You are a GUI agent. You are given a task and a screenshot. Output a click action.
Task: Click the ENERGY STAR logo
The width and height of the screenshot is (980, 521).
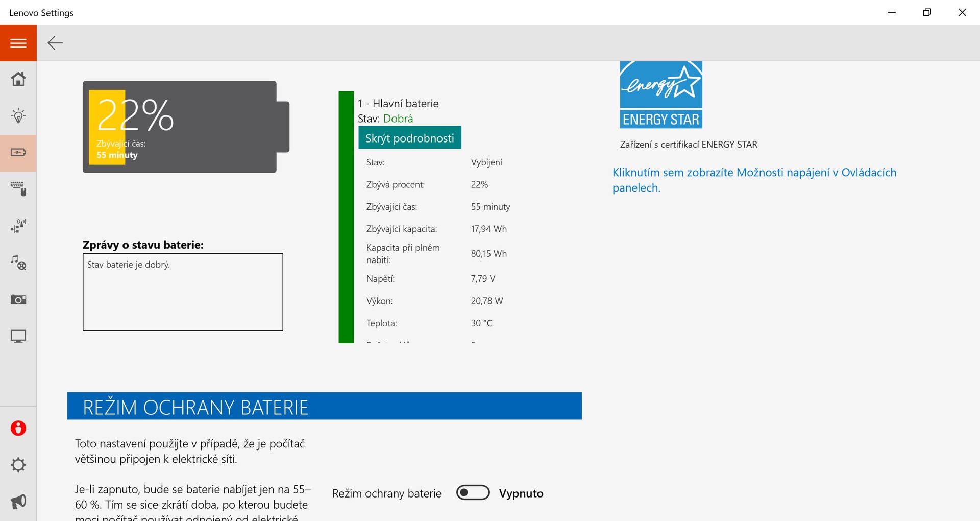pos(661,95)
